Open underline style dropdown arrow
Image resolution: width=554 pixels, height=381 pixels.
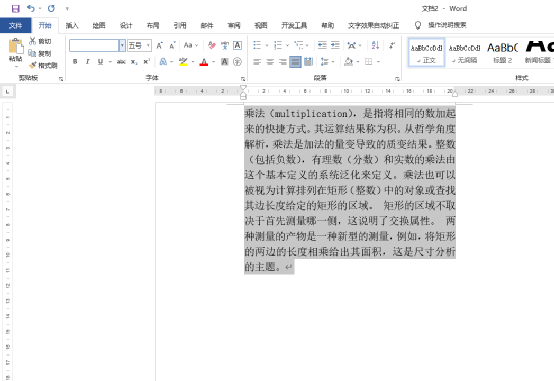[x=110, y=62]
